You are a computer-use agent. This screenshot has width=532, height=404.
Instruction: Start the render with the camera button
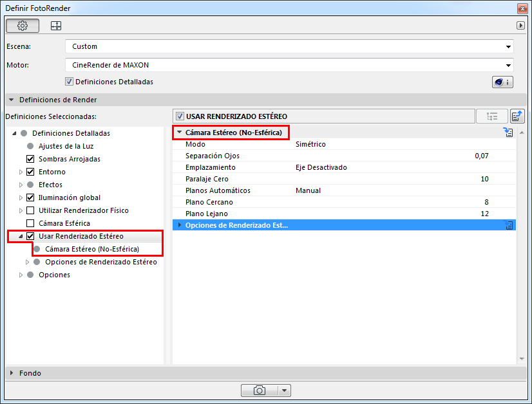(x=260, y=390)
